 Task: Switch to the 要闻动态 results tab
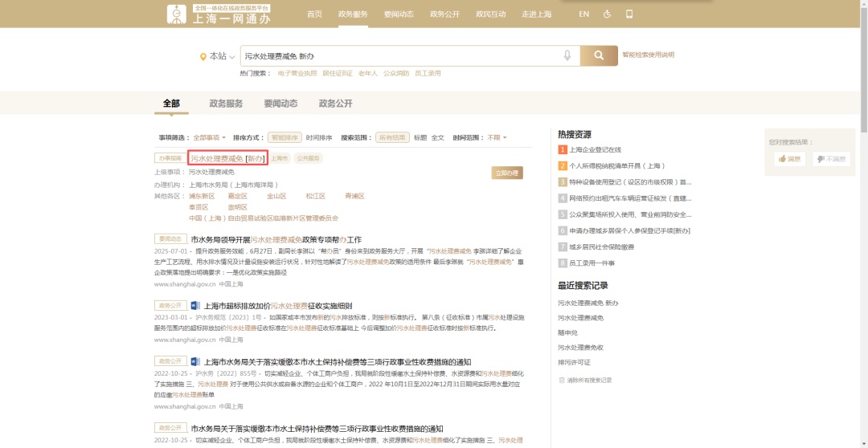coord(280,104)
